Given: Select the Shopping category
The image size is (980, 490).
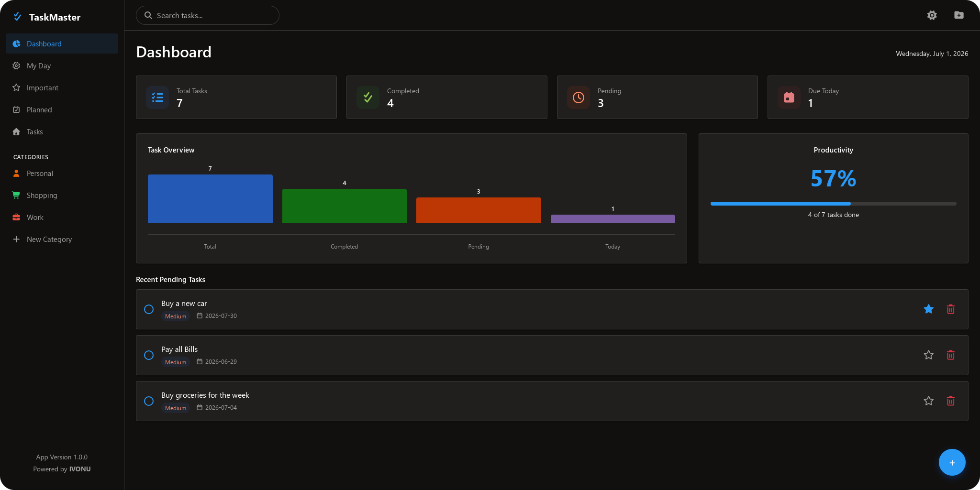Looking at the screenshot, I should click(62, 195).
